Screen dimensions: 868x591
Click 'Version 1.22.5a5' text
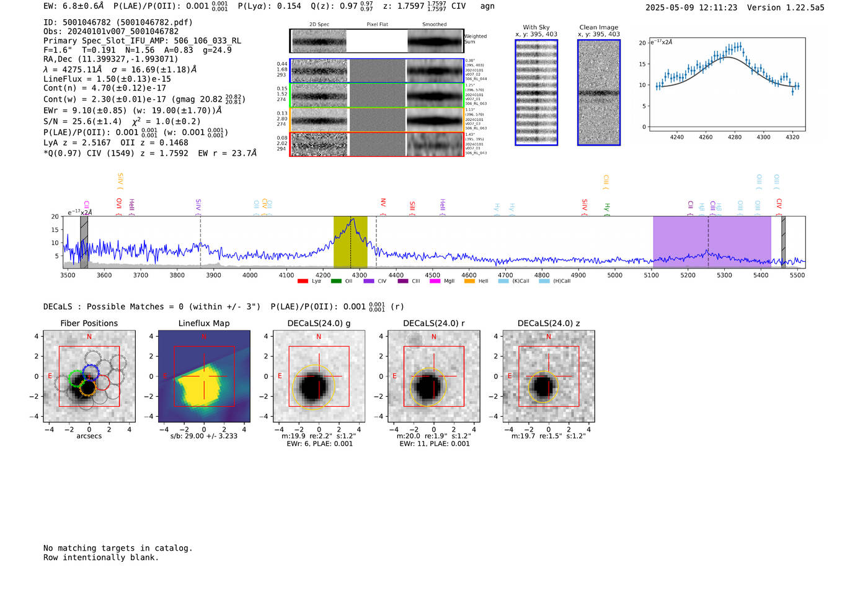click(786, 7)
